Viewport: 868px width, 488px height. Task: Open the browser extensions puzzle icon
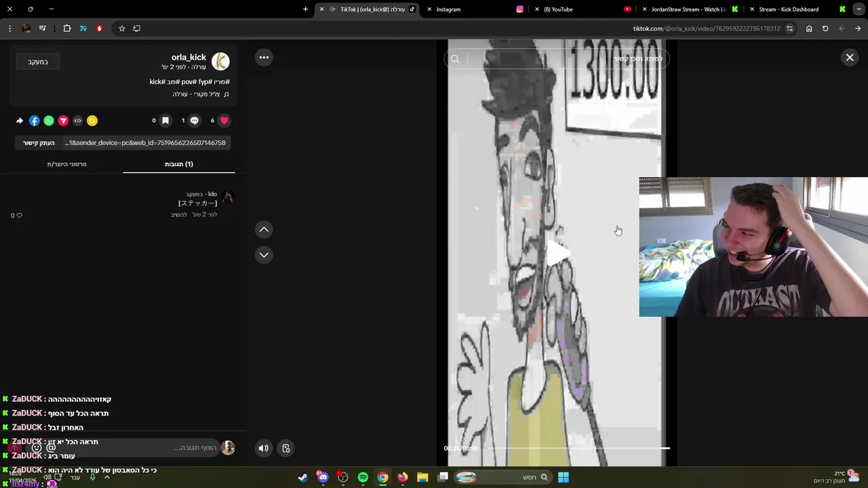(66, 28)
